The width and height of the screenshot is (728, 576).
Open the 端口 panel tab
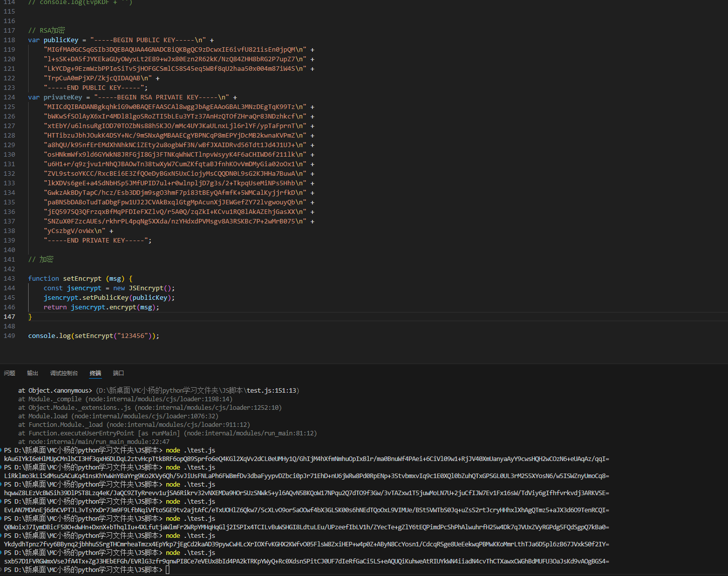[119, 373]
